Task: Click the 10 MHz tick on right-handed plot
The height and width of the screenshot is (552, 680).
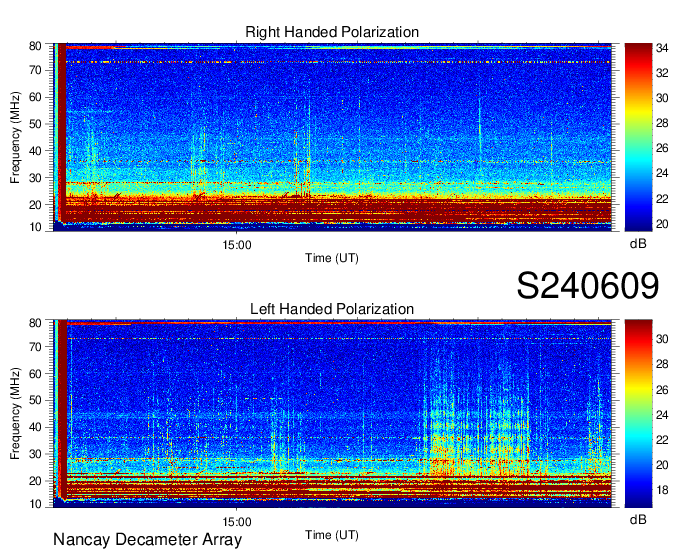Action: [35, 227]
